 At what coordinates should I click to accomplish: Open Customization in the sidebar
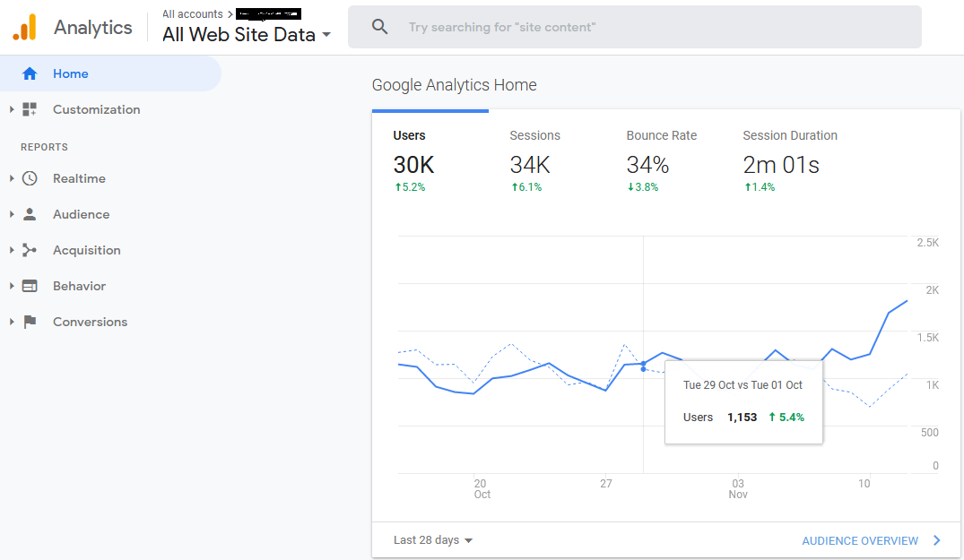click(97, 109)
